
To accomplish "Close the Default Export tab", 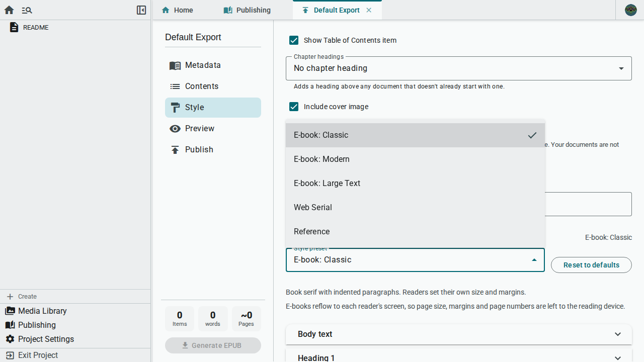I will (x=369, y=10).
